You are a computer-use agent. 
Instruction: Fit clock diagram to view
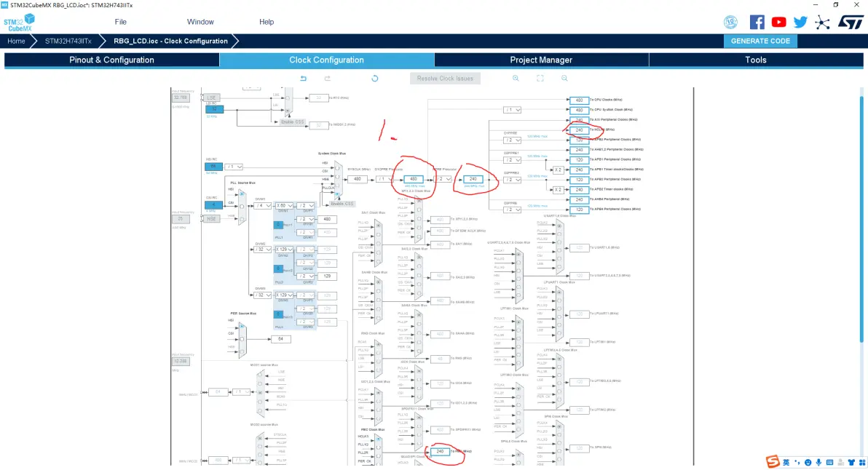(540, 79)
